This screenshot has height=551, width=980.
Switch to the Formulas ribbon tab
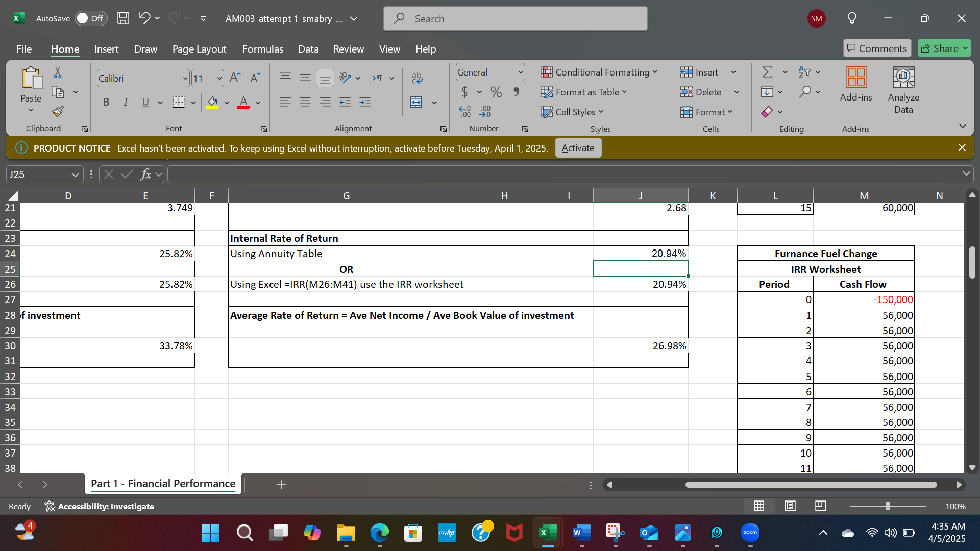(x=262, y=49)
